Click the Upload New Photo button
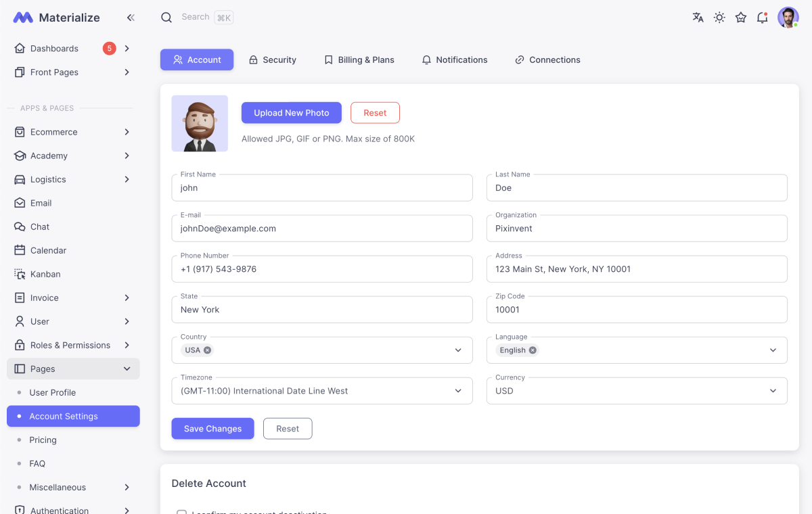 (291, 112)
